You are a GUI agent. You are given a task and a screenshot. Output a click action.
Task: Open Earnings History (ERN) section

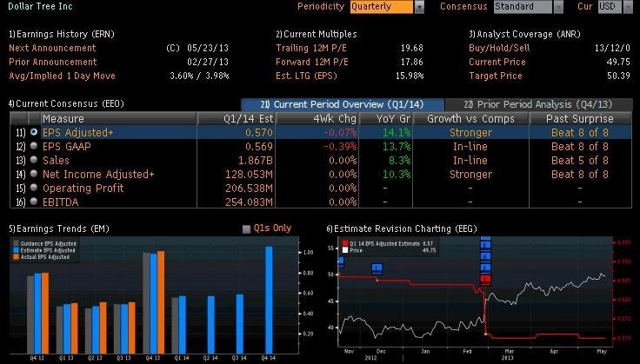point(62,34)
